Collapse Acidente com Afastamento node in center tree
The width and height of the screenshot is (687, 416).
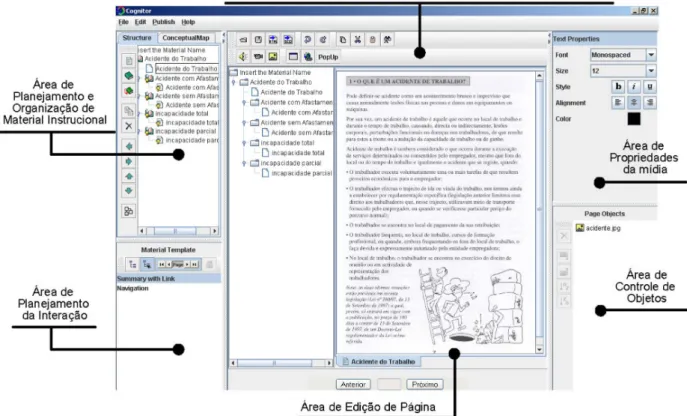click(x=244, y=103)
